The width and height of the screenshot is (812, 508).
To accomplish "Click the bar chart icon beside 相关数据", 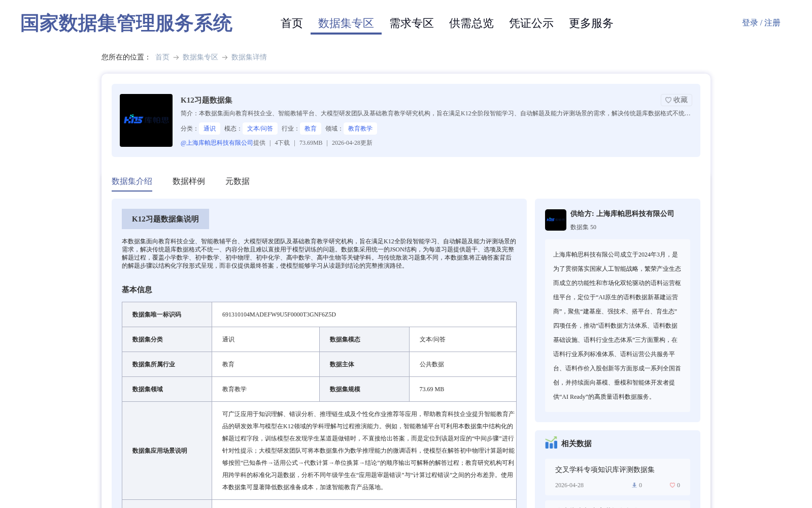I will (551, 443).
